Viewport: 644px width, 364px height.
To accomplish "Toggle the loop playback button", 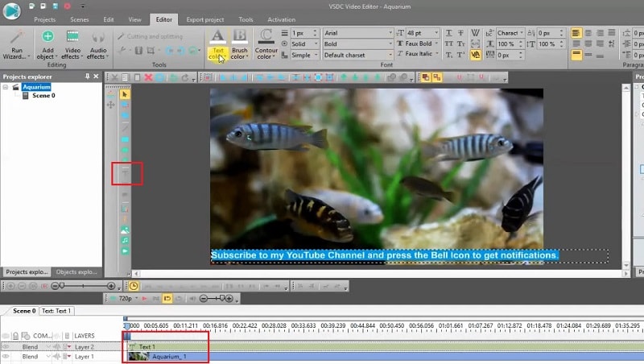I will click(167, 298).
